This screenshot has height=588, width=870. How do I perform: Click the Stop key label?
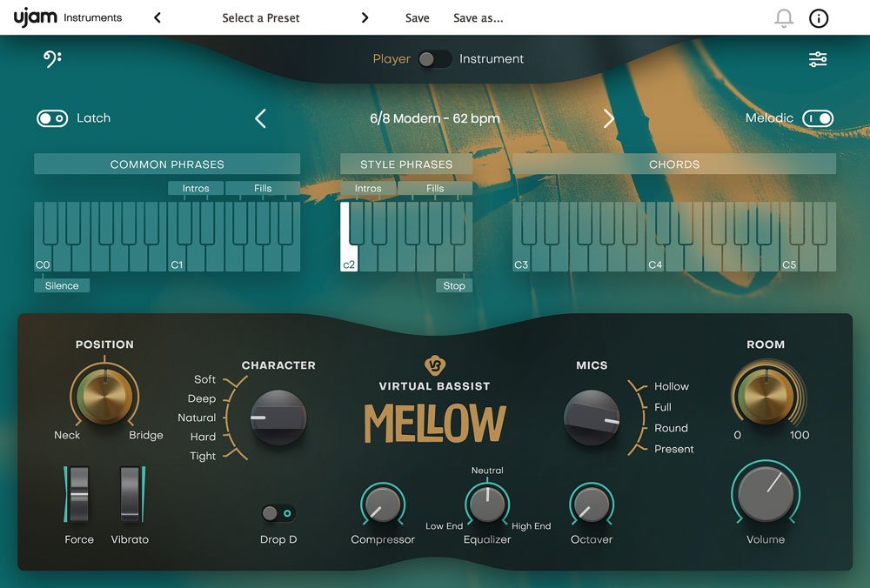454,285
